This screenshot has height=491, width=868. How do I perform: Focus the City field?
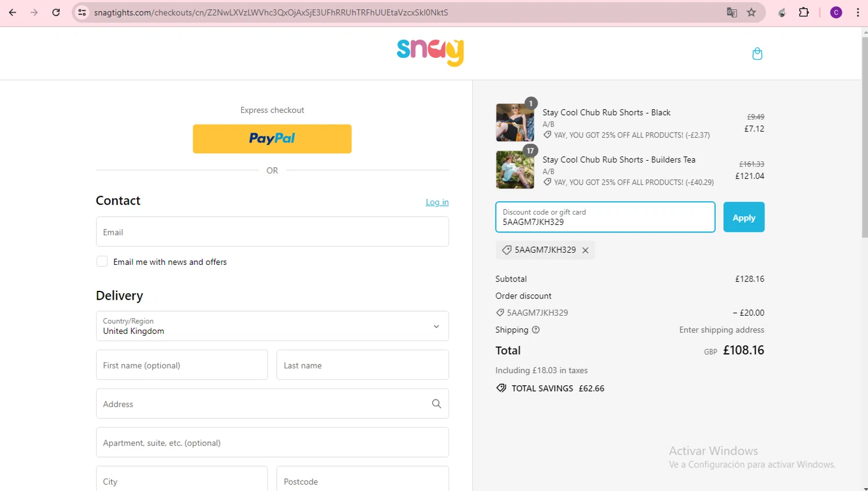(182, 479)
